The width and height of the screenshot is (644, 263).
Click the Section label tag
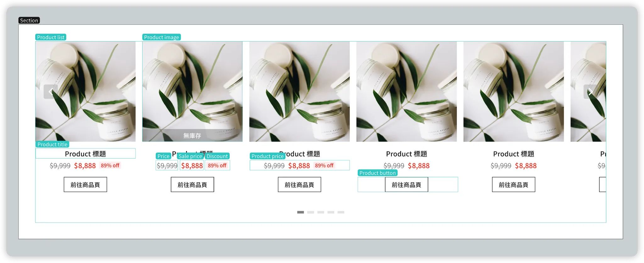(x=29, y=20)
